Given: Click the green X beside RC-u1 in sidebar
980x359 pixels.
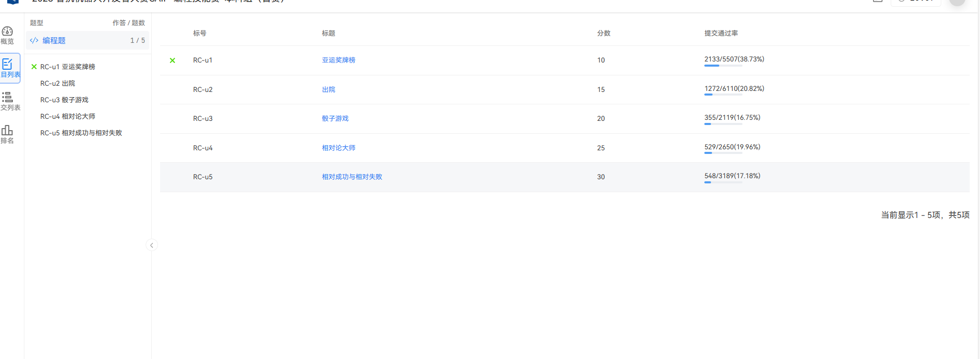Looking at the screenshot, I should [34, 67].
